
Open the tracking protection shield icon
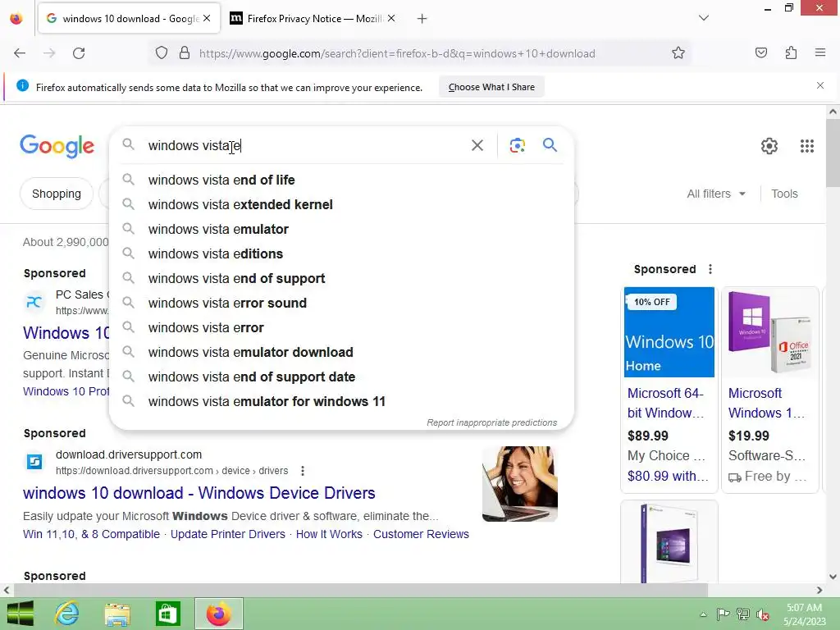pyautogui.click(x=162, y=53)
